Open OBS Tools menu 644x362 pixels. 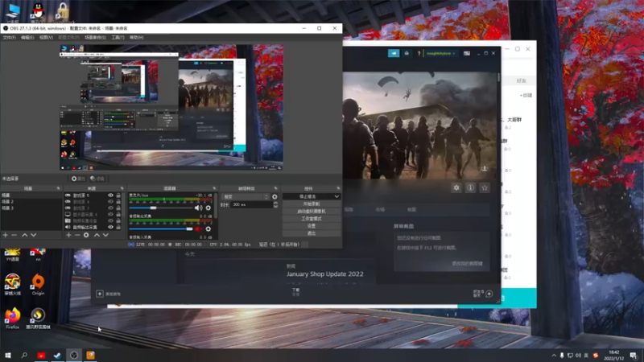click(118, 37)
